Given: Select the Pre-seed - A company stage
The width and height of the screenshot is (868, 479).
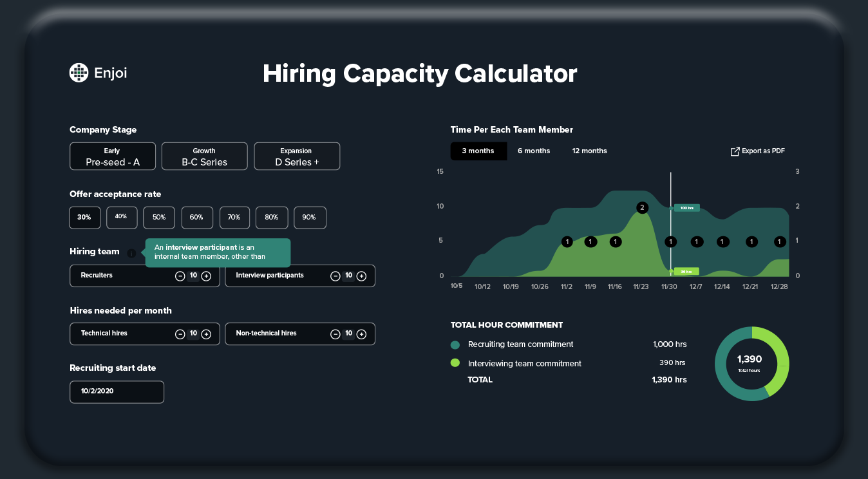Looking at the screenshot, I should pyautogui.click(x=112, y=156).
